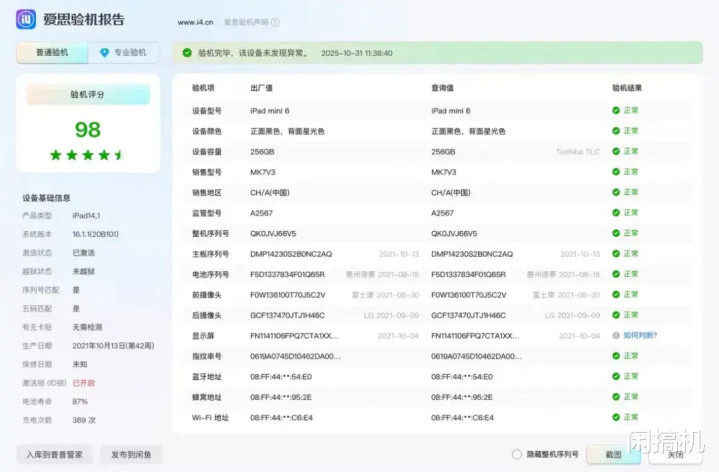Screen dimensions: 719x472
Task: Enable the 隐藏整机序列号 option
Action: pyautogui.click(x=517, y=454)
